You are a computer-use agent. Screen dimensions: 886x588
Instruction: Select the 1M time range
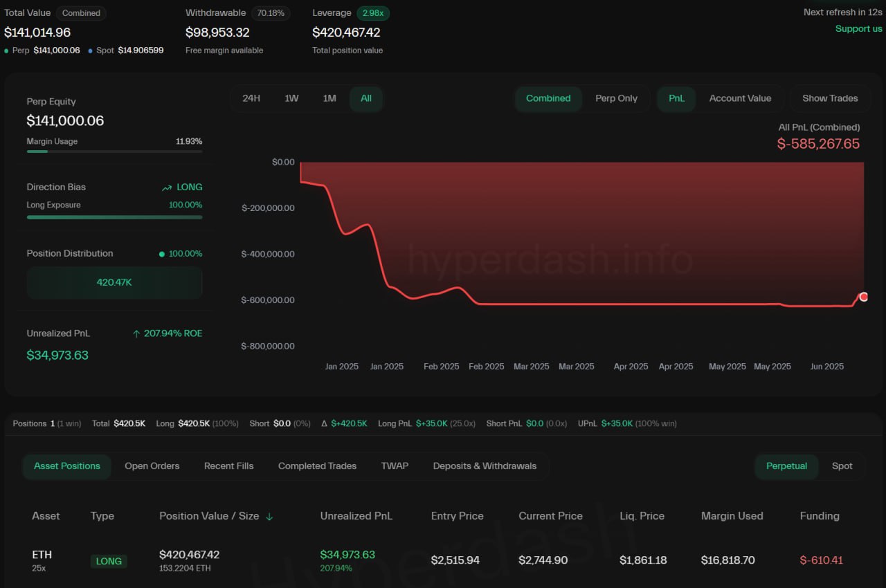pyautogui.click(x=329, y=98)
